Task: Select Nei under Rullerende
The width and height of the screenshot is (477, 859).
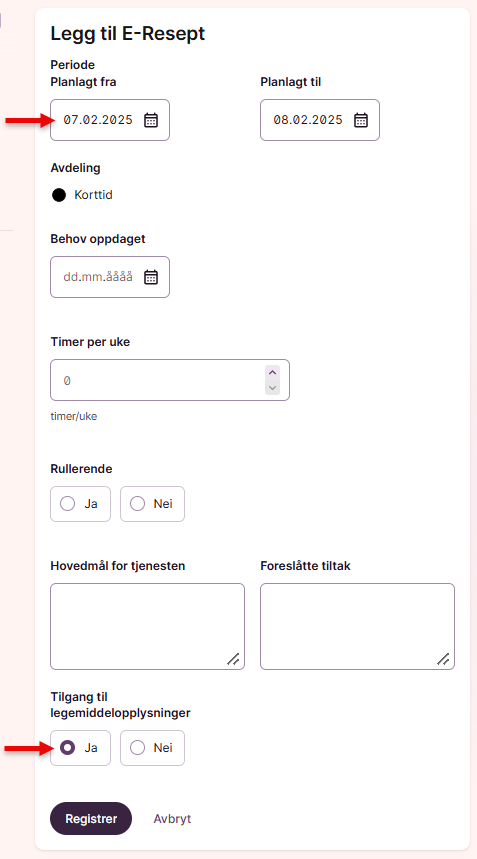Action: click(152, 504)
